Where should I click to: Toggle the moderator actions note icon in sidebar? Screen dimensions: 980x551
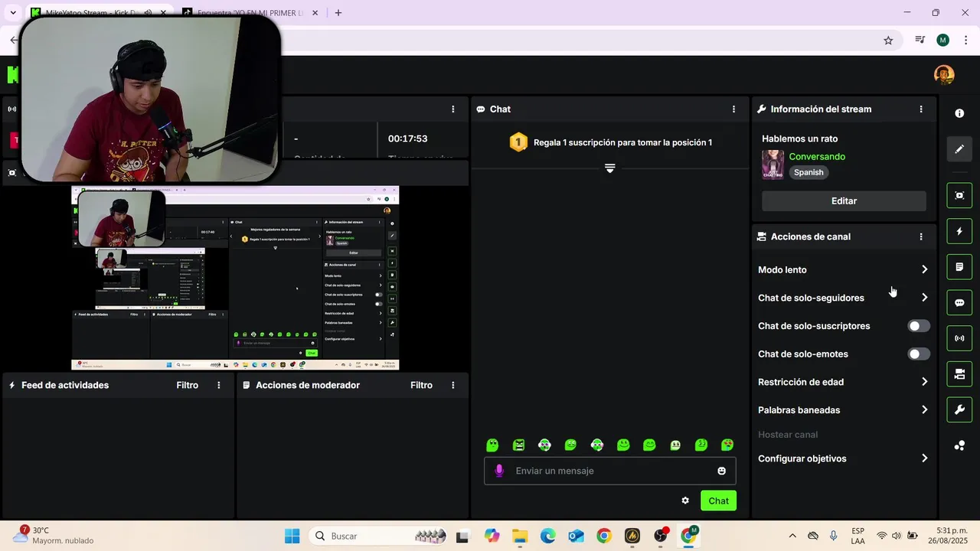point(959,267)
